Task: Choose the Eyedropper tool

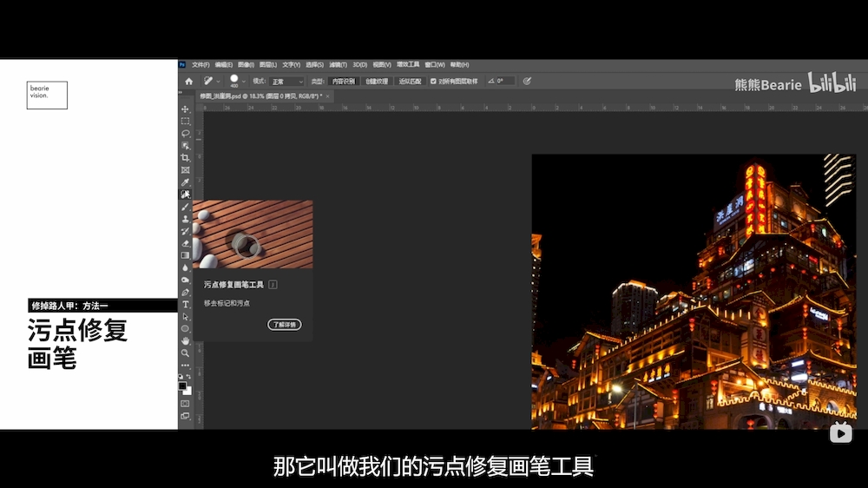Action: coord(185,182)
